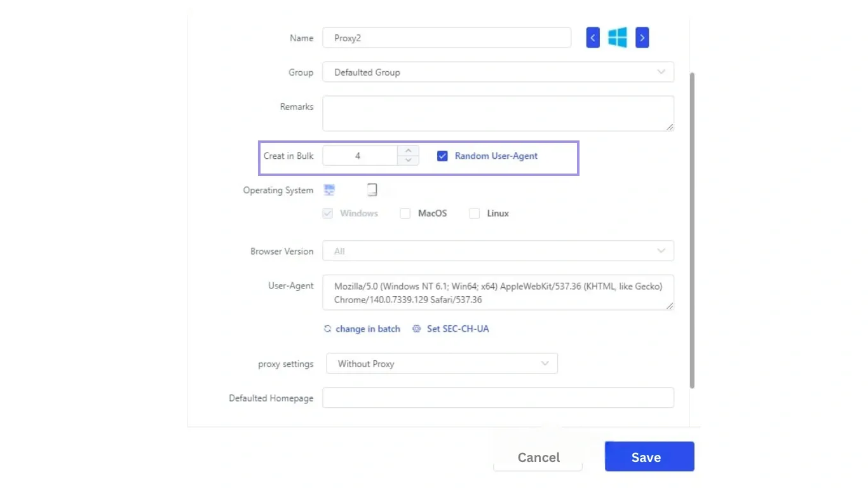The image size is (868, 488).
Task: Click the change in batch link
Action: tap(367, 329)
